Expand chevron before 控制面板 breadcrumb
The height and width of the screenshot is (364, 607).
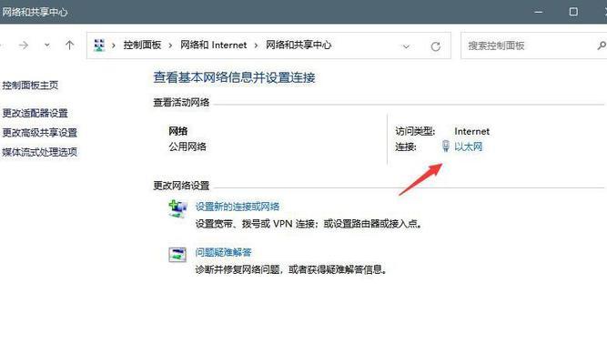click(x=114, y=45)
